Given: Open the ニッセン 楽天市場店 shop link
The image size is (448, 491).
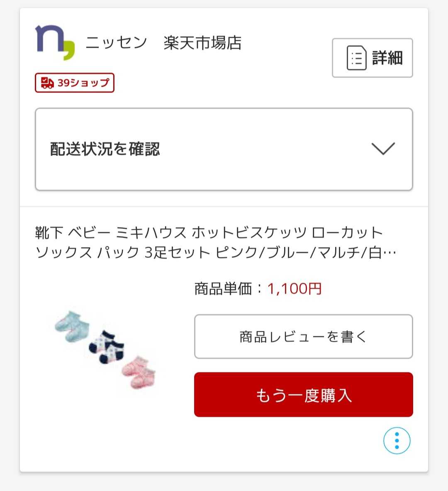Looking at the screenshot, I should pos(163,43).
